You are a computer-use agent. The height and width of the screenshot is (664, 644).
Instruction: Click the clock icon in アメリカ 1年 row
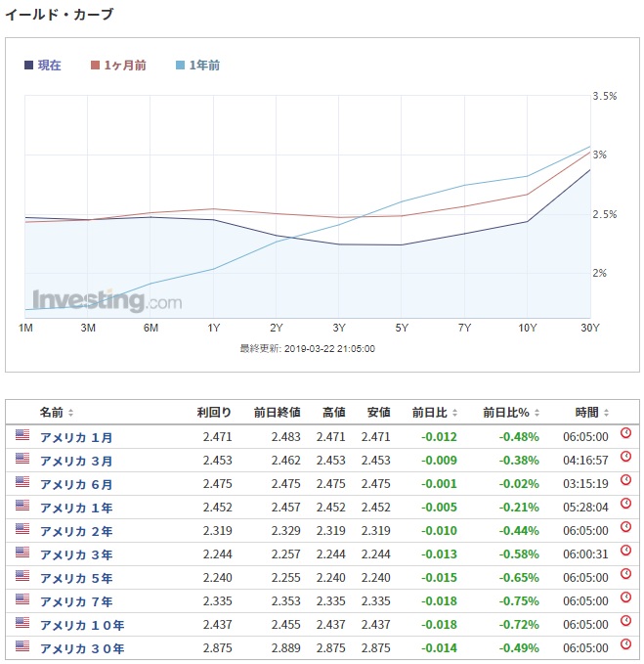[x=625, y=504]
